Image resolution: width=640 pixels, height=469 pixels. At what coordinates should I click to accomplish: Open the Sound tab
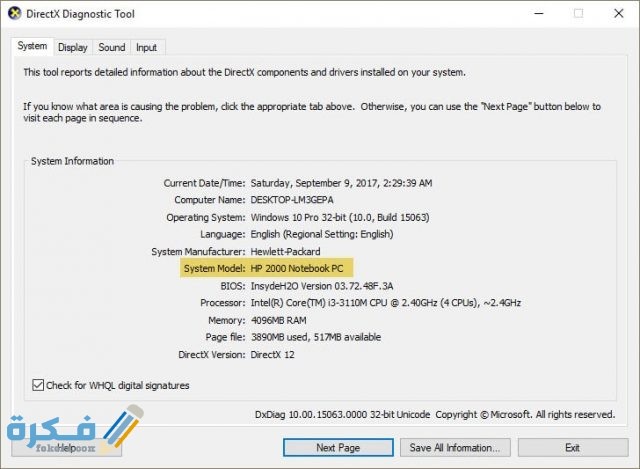(x=112, y=47)
